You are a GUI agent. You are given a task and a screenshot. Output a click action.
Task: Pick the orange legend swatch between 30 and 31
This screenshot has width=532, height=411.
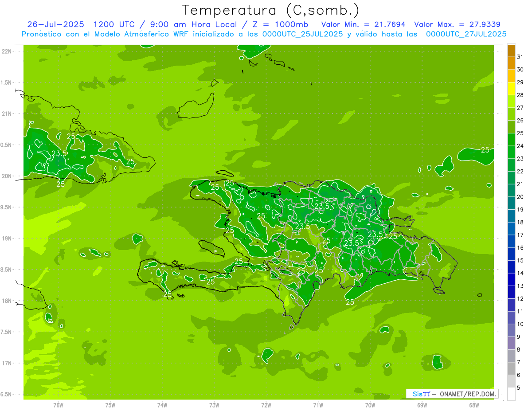pos(511,63)
